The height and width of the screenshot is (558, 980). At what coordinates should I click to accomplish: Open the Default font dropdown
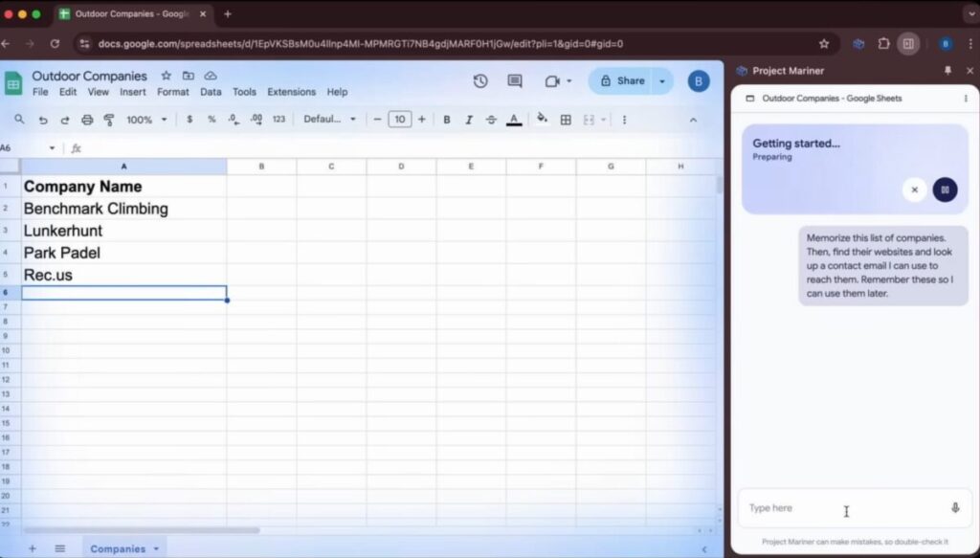(329, 120)
